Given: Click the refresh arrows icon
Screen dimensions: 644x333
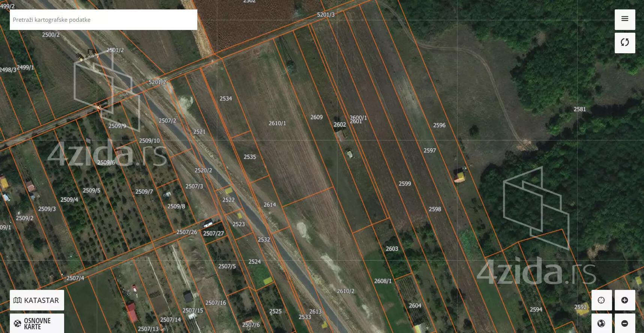Looking at the screenshot, I should point(624,42).
